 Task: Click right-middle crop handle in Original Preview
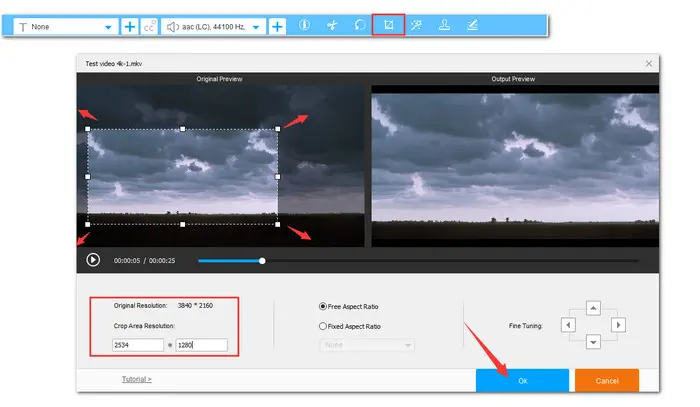tap(278, 177)
